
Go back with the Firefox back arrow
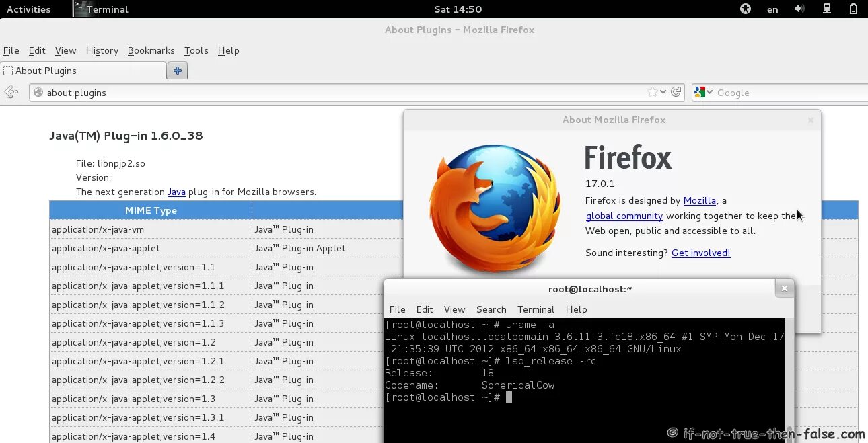[x=11, y=92]
